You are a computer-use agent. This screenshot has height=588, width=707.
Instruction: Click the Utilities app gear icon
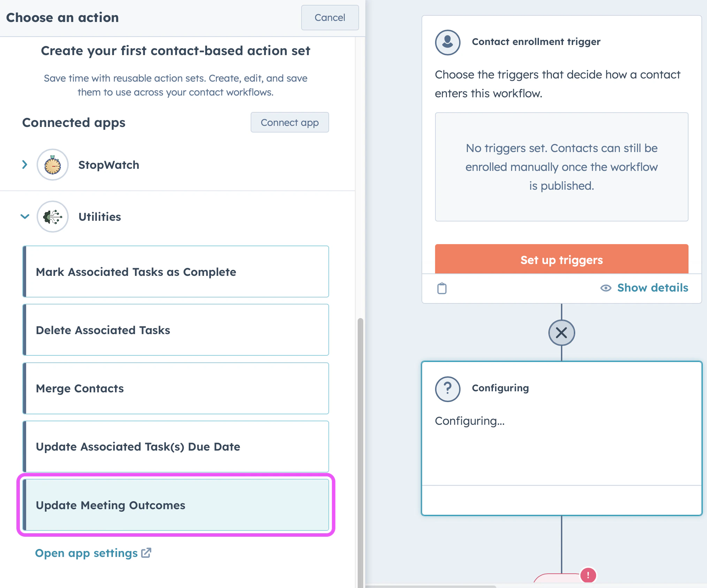click(52, 217)
